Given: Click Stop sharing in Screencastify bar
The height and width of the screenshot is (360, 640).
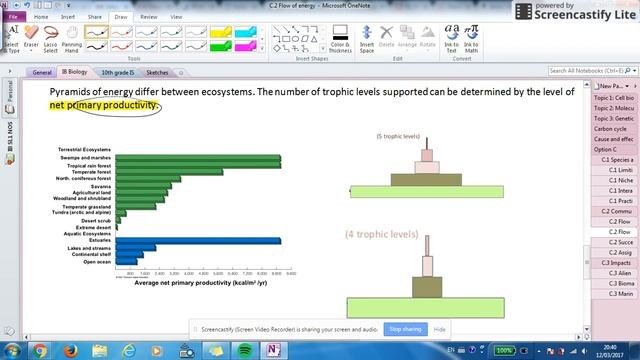Looking at the screenshot, I should tap(405, 329).
